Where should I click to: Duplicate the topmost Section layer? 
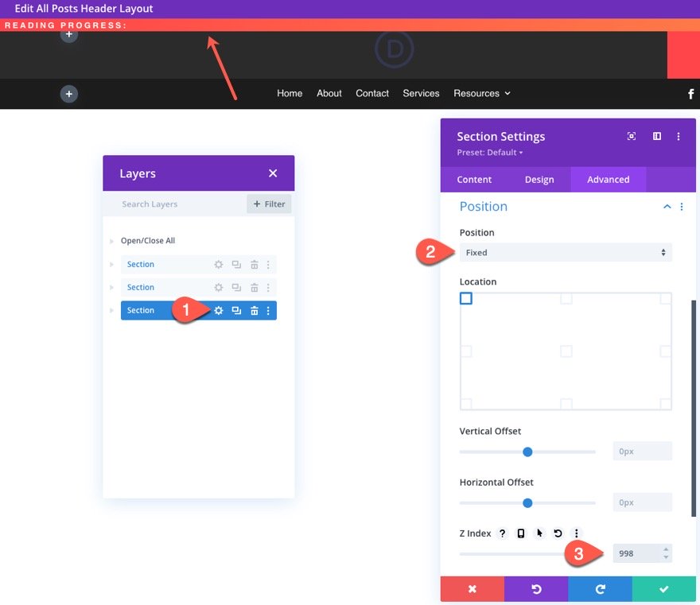236,265
